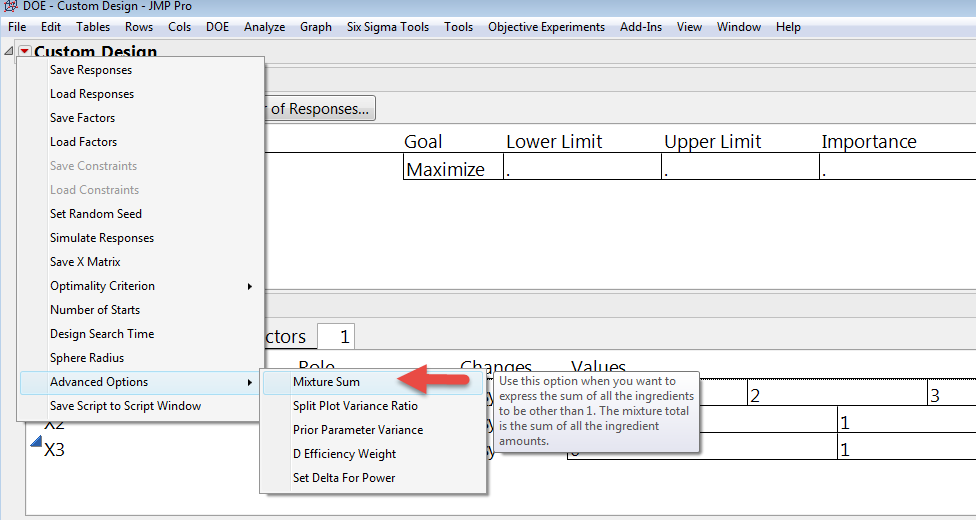The width and height of the screenshot is (976, 520).
Task: Choose Load Responses from the menu
Action: coord(142,94)
